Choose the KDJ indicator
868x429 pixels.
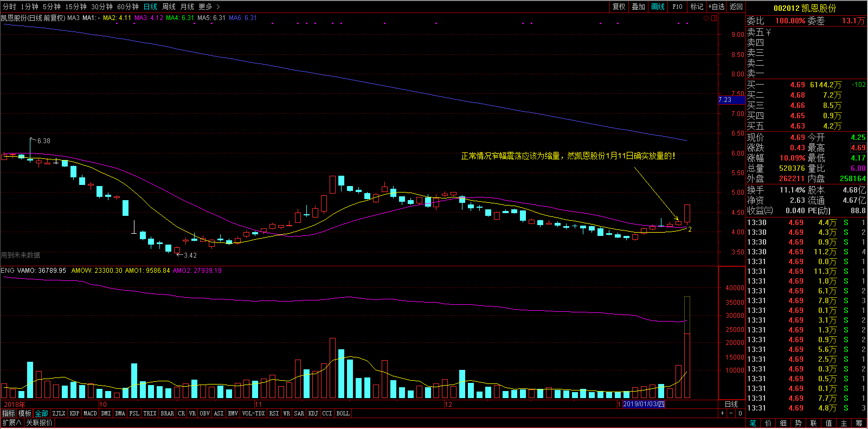point(313,413)
